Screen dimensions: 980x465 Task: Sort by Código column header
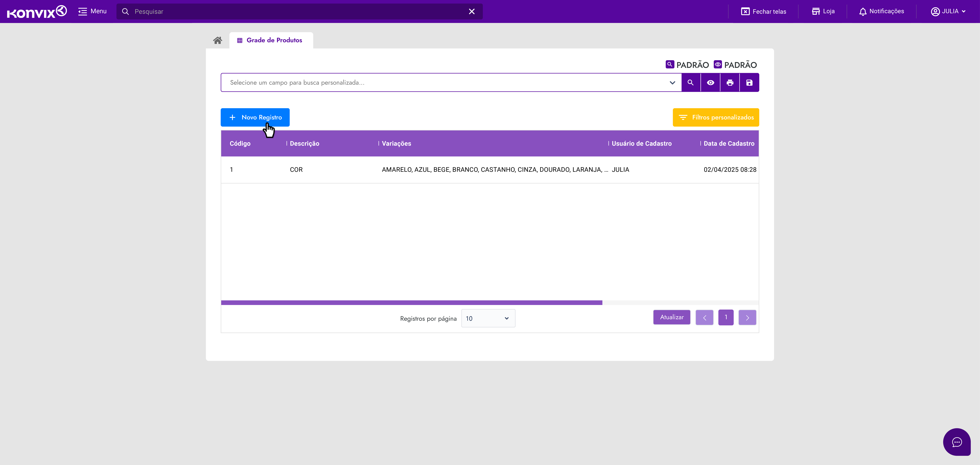[x=240, y=144]
